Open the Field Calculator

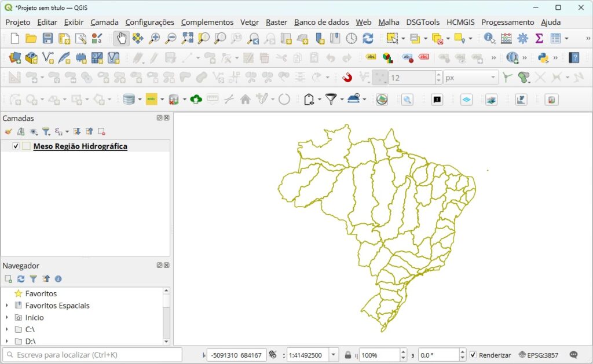[507, 39]
